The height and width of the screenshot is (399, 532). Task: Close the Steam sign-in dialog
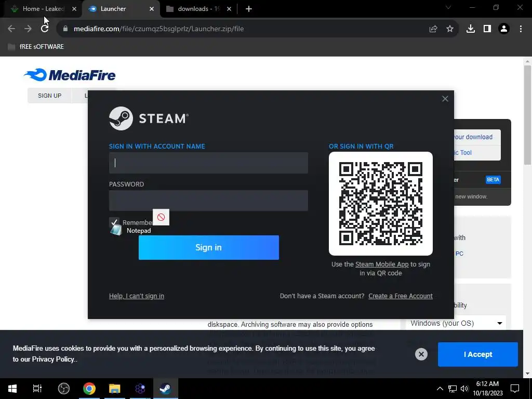tap(445, 99)
